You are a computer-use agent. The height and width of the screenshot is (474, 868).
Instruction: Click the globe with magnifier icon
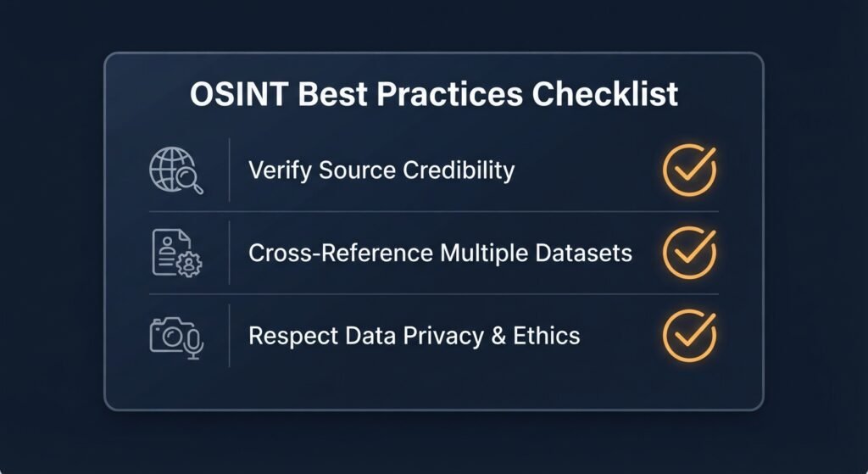click(176, 170)
